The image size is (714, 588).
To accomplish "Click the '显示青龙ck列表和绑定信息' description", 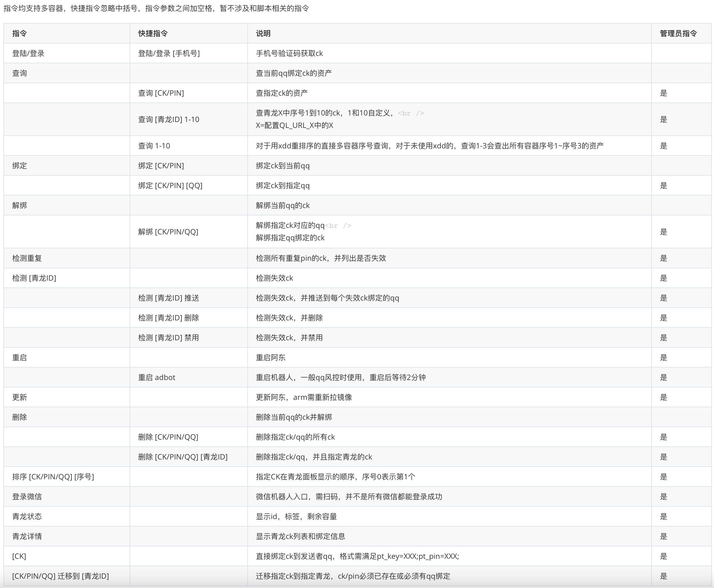I will click(300, 536).
